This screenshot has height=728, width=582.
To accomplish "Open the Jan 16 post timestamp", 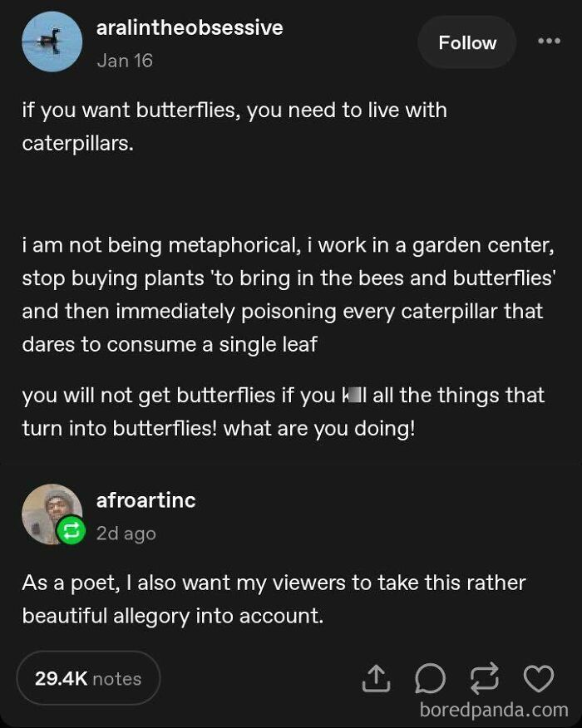I will 125,61.
